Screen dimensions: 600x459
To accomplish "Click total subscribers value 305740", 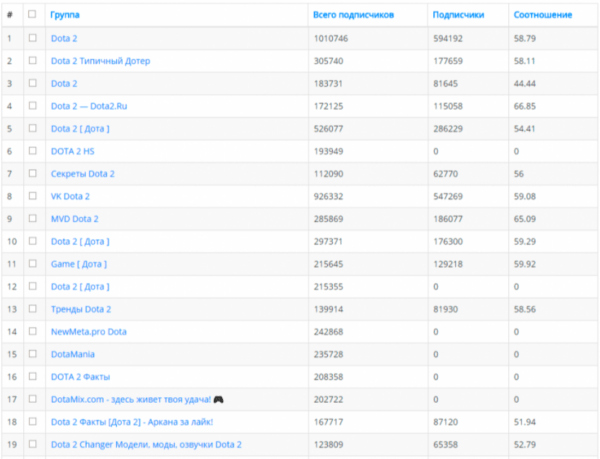I will pos(328,61).
